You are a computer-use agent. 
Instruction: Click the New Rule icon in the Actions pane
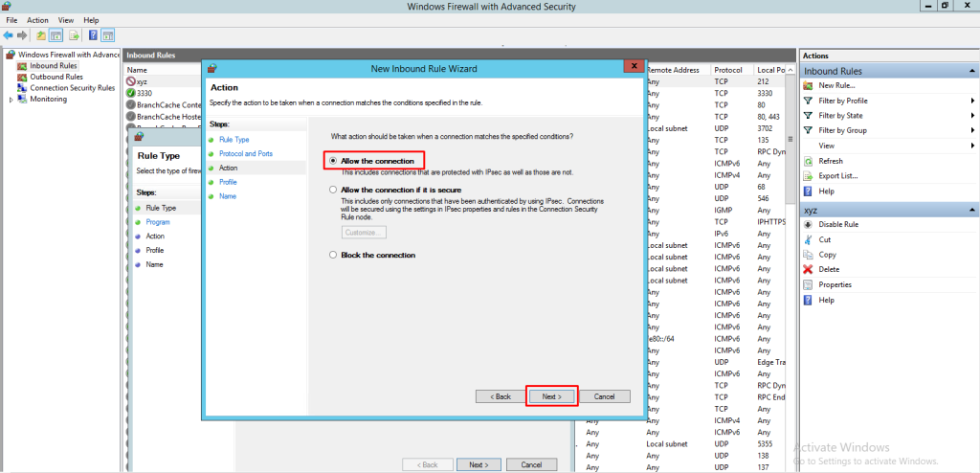(808, 86)
